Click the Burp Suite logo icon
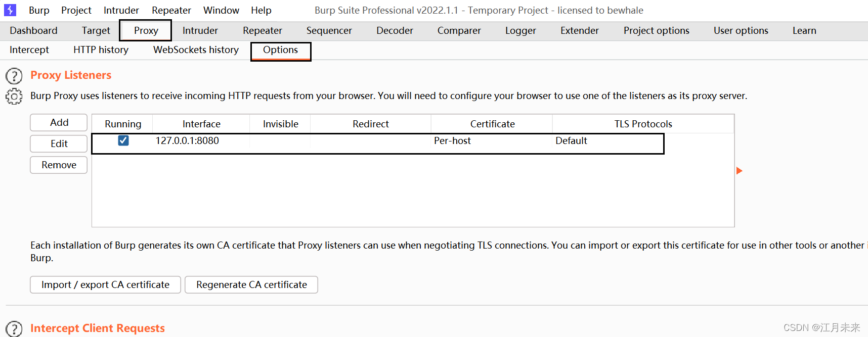868x337 pixels. 10,10
